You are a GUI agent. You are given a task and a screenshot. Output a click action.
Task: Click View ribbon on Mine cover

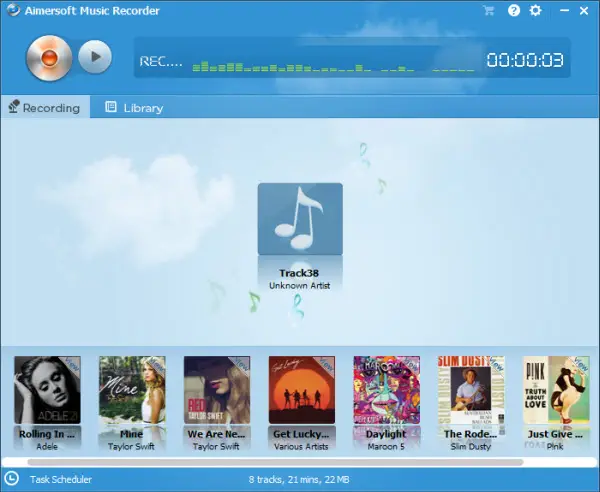pos(157,364)
